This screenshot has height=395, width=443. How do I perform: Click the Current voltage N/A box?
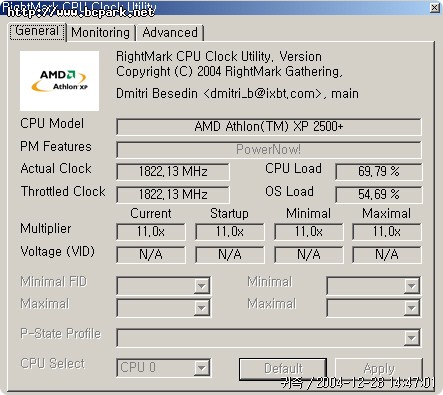tap(151, 255)
